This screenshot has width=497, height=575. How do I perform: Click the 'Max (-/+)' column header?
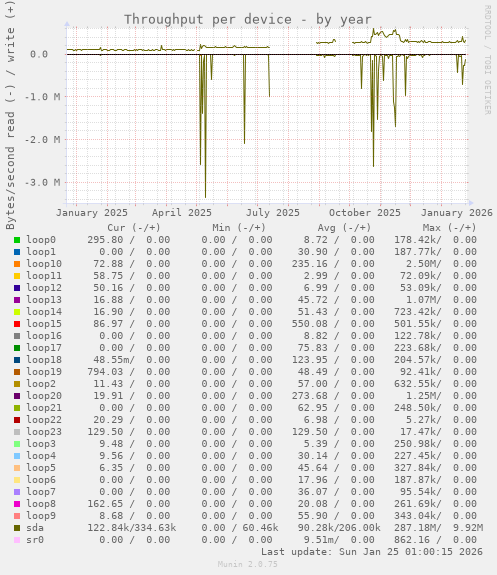tap(449, 228)
